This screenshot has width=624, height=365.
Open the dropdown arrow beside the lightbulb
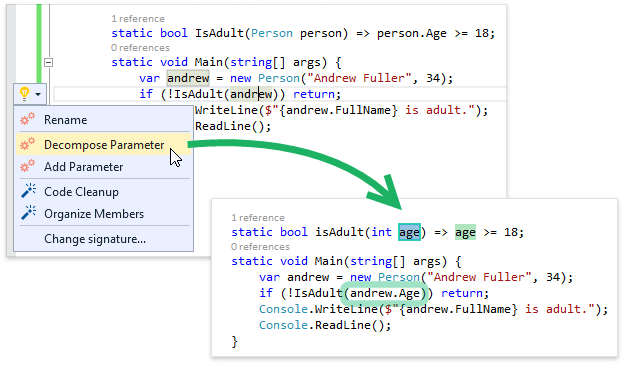point(38,94)
